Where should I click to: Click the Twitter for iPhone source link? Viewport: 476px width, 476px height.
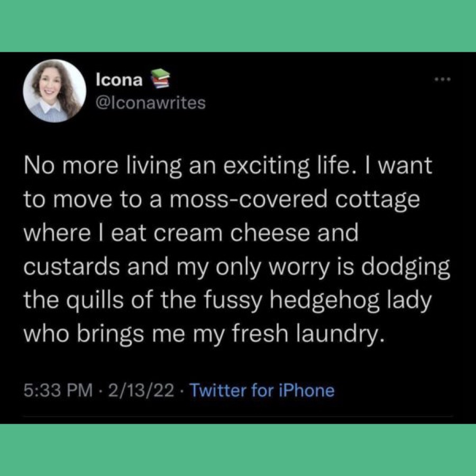[x=262, y=390]
